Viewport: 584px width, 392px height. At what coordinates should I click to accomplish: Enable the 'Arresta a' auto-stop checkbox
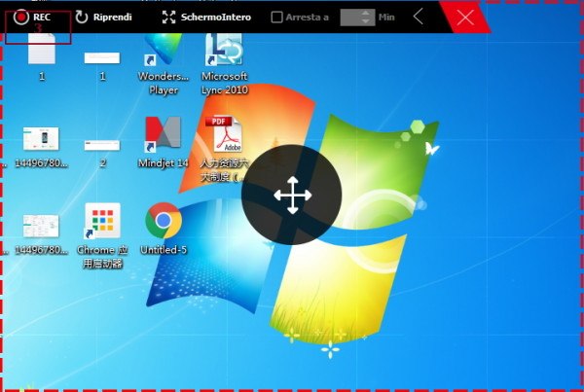pyautogui.click(x=277, y=18)
